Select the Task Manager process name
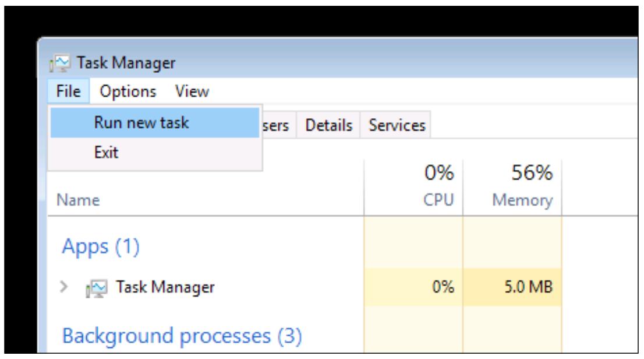The height and width of the screenshot is (359, 644). (x=165, y=287)
